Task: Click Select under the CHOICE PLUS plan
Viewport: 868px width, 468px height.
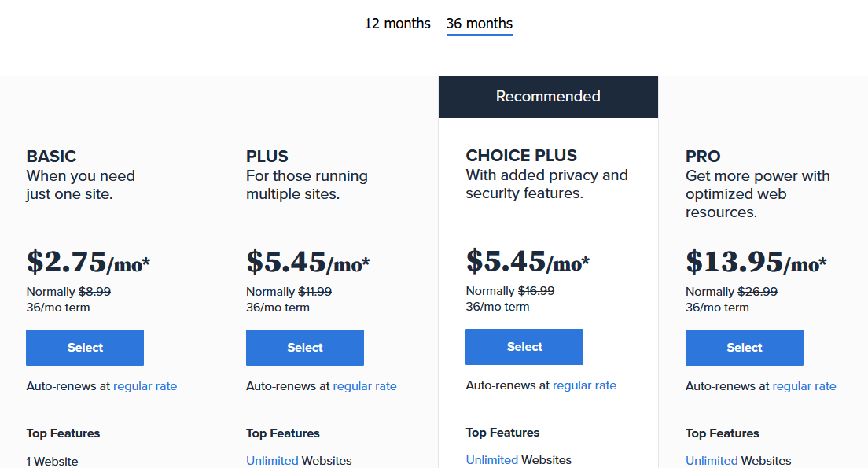Action: click(524, 347)
